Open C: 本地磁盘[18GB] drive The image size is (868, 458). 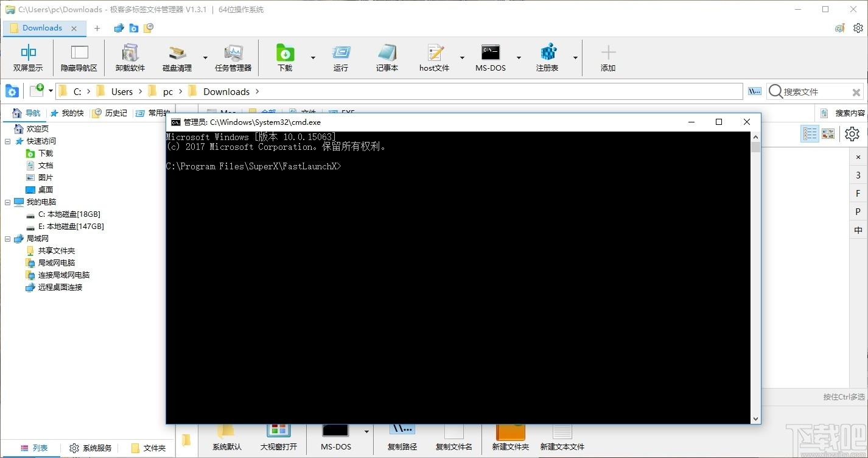pos(69,214)
